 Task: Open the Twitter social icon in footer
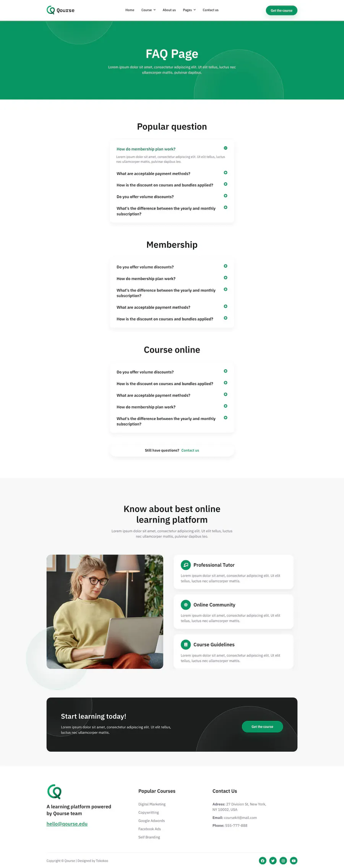tap(273, 860)
